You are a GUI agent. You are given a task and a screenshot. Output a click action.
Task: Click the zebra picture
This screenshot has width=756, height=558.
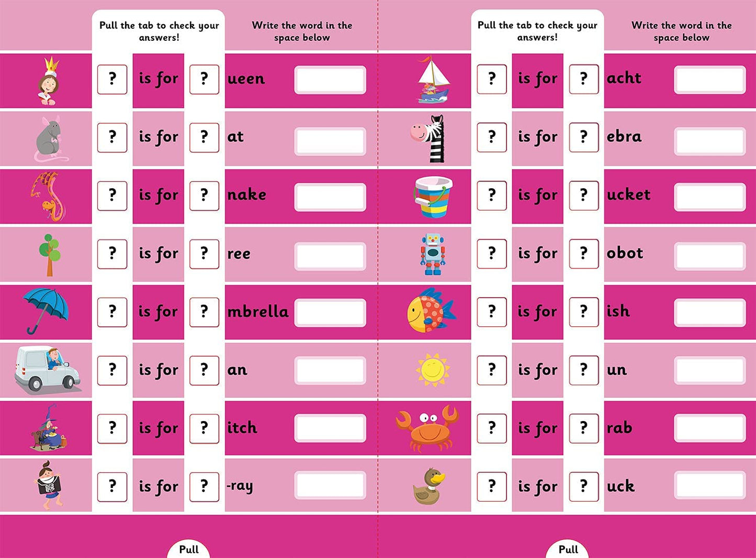[x=430, y=138]
